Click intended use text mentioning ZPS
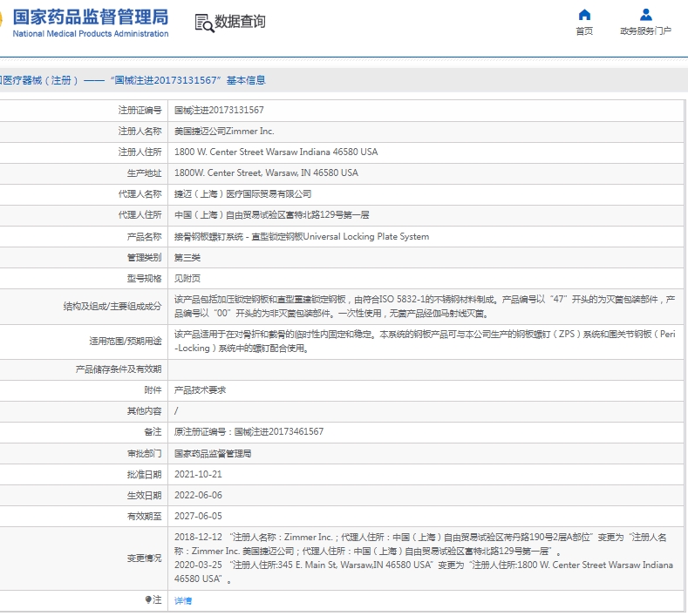Image resolution: width=688 pixels, height=616 pixels. 425,341
